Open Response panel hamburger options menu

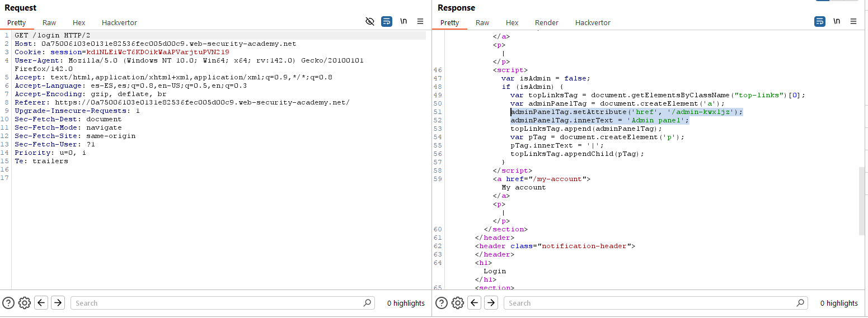(853, 22)
